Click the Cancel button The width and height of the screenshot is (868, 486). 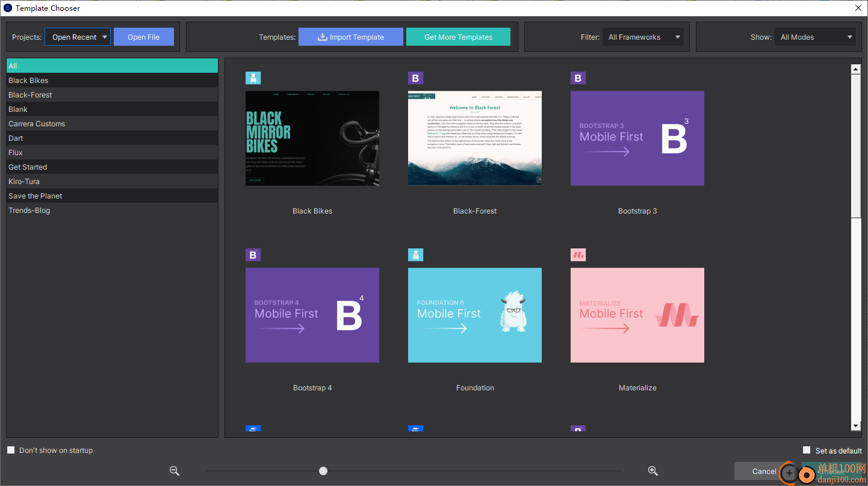(764, 471)
